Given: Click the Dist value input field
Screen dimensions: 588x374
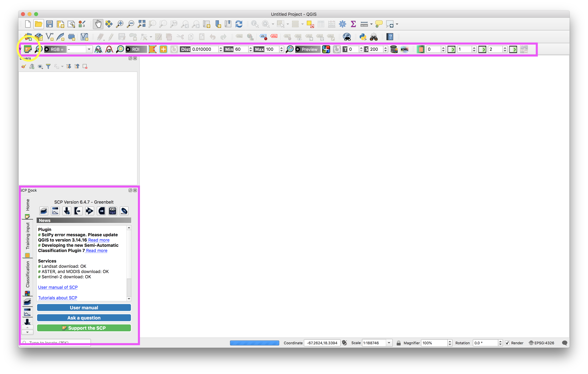Looking at the screenshot, I should click(x=204, y=49).
